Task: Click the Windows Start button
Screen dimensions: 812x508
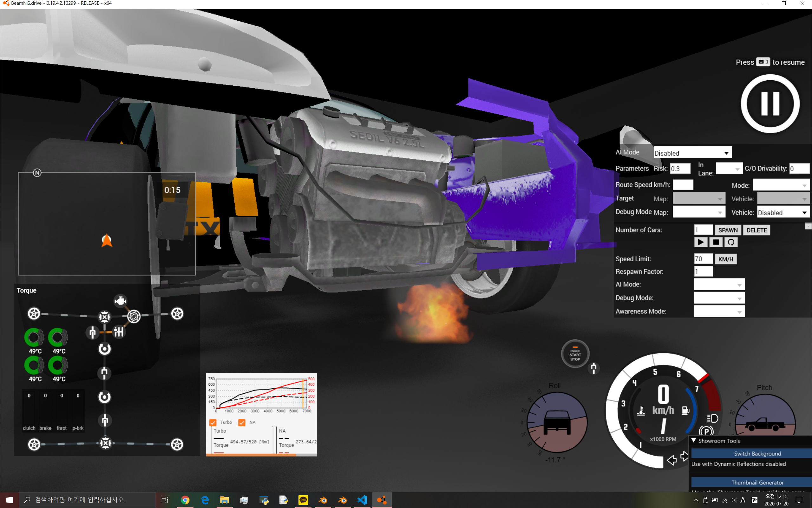Action: [x=10, y=500]
